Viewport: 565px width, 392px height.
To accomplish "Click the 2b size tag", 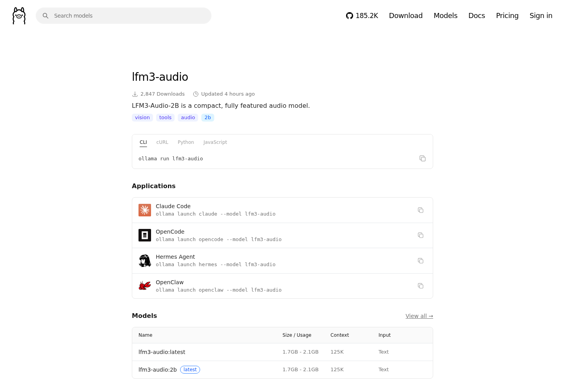I will [208, 118].
